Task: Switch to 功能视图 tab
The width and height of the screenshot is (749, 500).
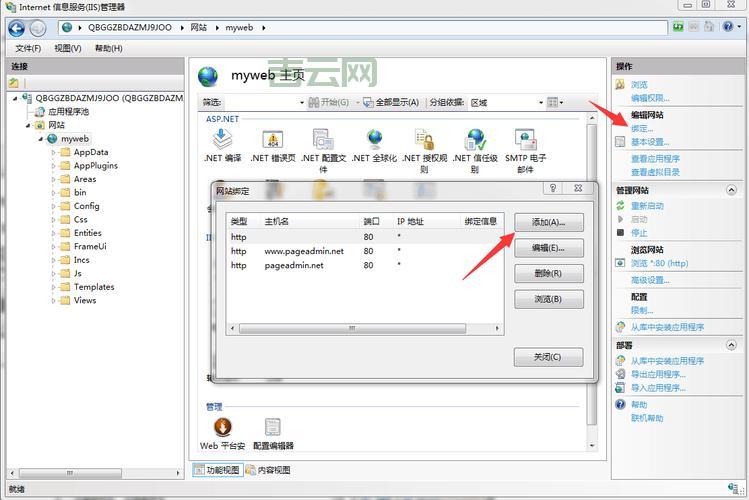Action: [x=218, y=470]
